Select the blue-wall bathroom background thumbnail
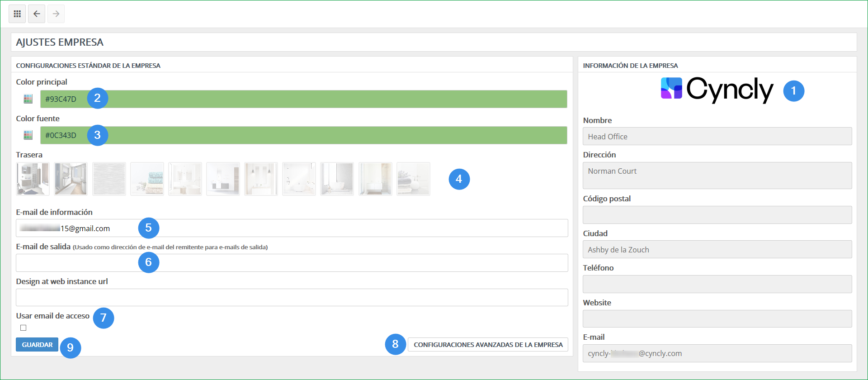 71,179
